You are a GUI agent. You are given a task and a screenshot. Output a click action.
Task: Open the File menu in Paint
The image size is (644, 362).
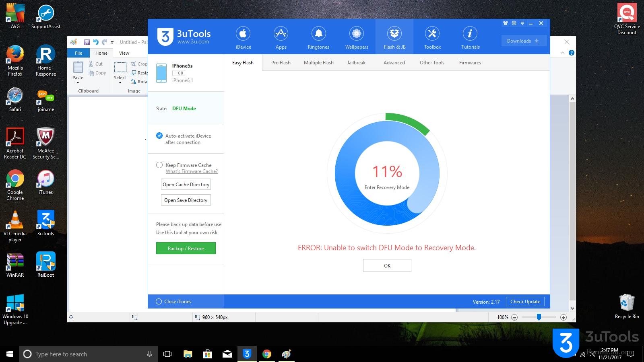[x=78, y=53]
